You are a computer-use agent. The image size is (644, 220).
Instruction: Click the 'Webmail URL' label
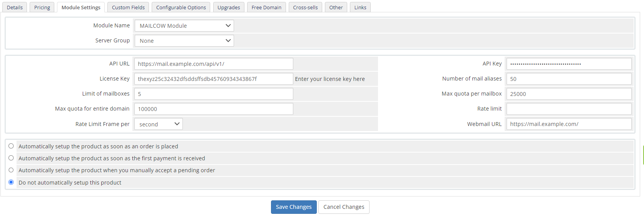484,124
